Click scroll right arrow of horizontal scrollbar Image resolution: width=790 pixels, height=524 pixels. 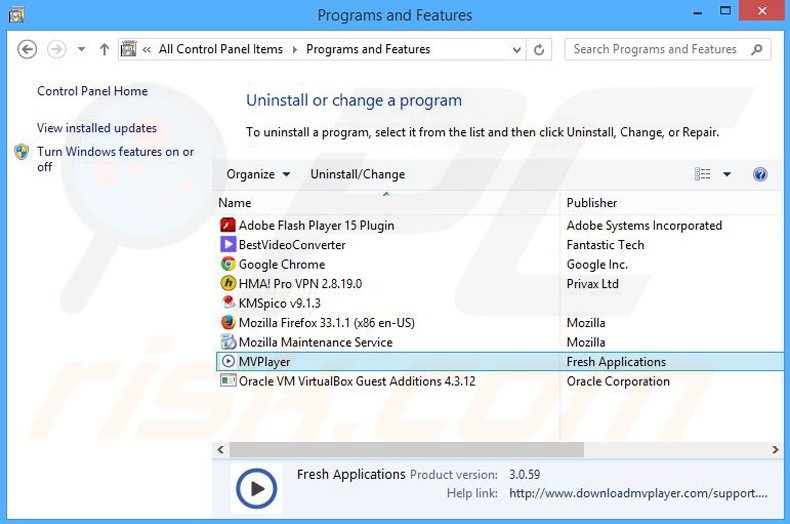coord(775,449)
